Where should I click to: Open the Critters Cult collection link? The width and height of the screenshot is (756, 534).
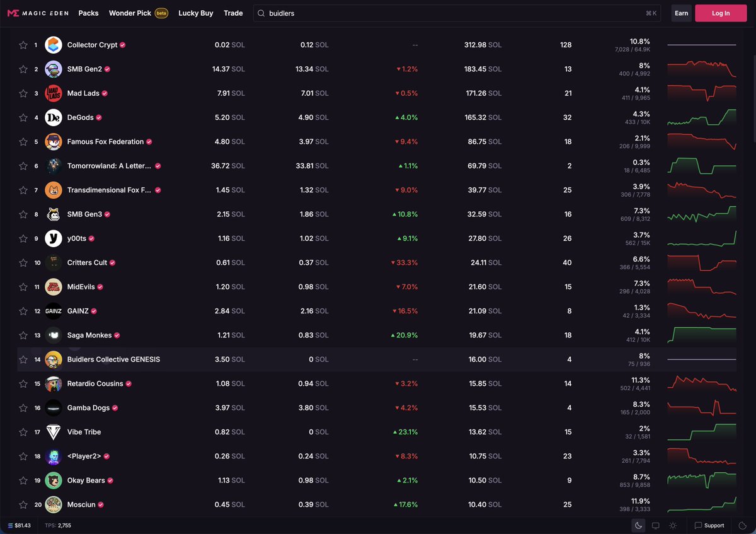tap(88, 263)
